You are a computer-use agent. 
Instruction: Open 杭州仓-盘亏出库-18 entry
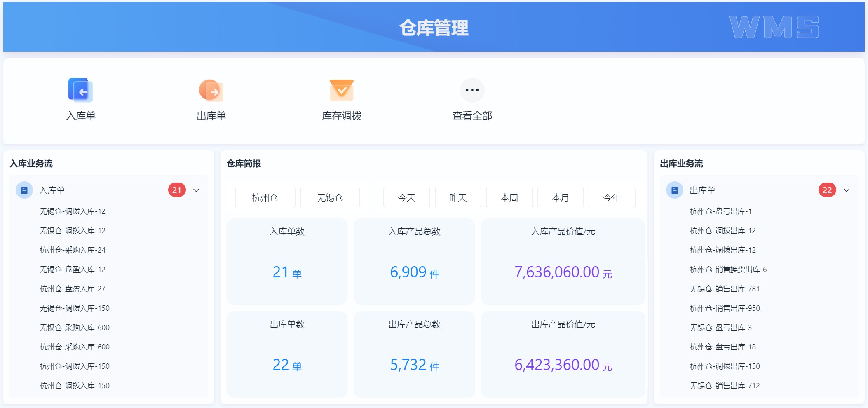click(x=723, y=347)
